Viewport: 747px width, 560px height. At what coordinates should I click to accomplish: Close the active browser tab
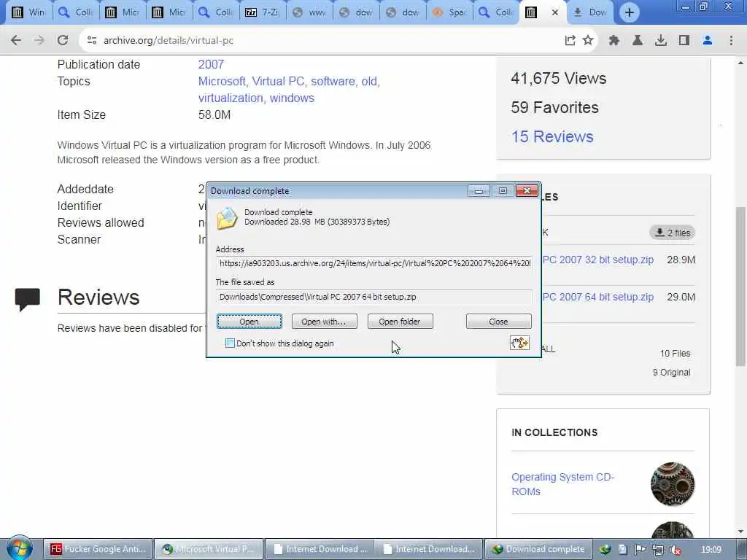[554, 12]
